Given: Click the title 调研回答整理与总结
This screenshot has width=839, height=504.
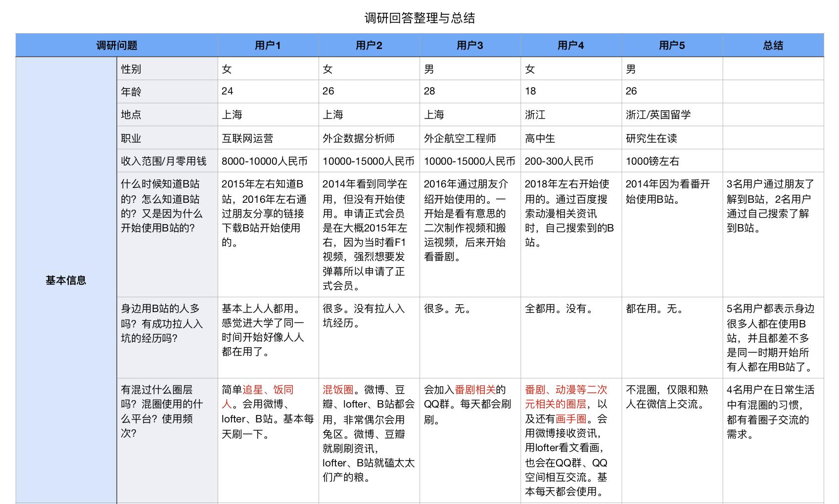Looking at the screenshot, I should pos(419,17).
